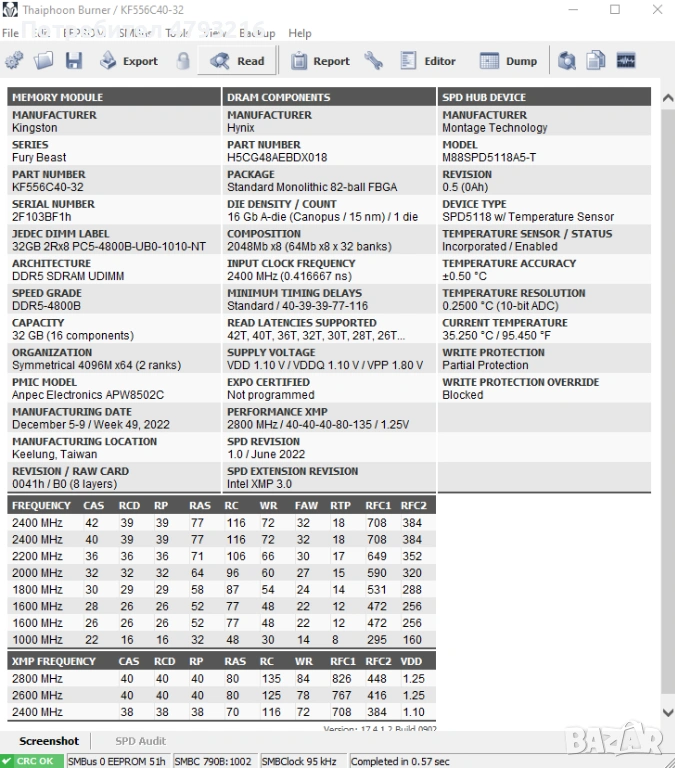Click XMP '2600 MHz' profile row
The height and width of the screenshot is (768, 675).
click(x=221, y=695)
